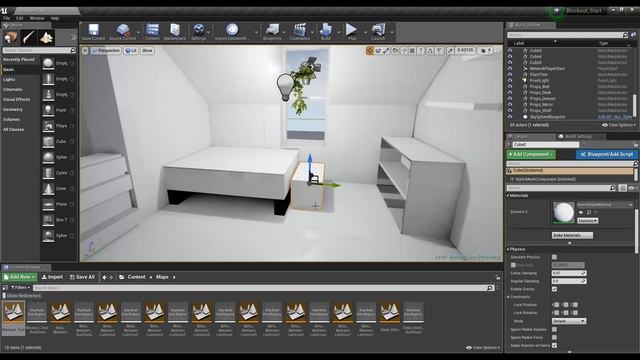Click the Outliner search magnifier icon
The image size is (640, 360).
point(625,35)
